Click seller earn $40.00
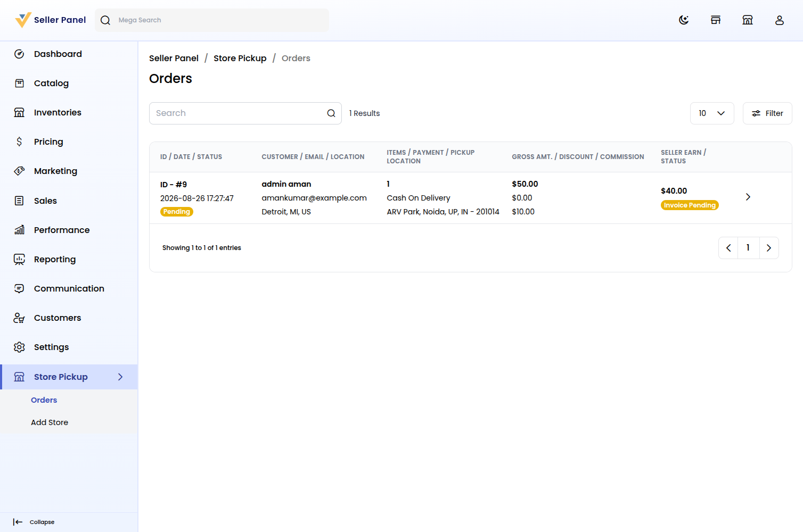Viewport: 803px width, 532px height. [x=674, y=191]
